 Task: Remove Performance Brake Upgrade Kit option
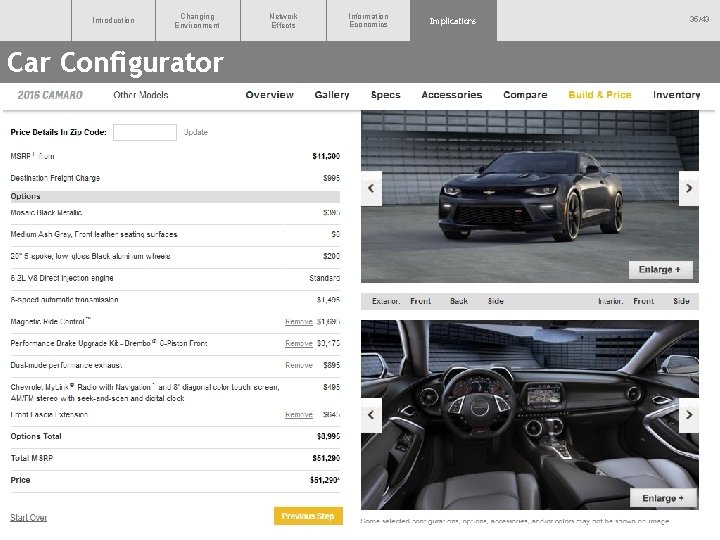click(299, 343)
